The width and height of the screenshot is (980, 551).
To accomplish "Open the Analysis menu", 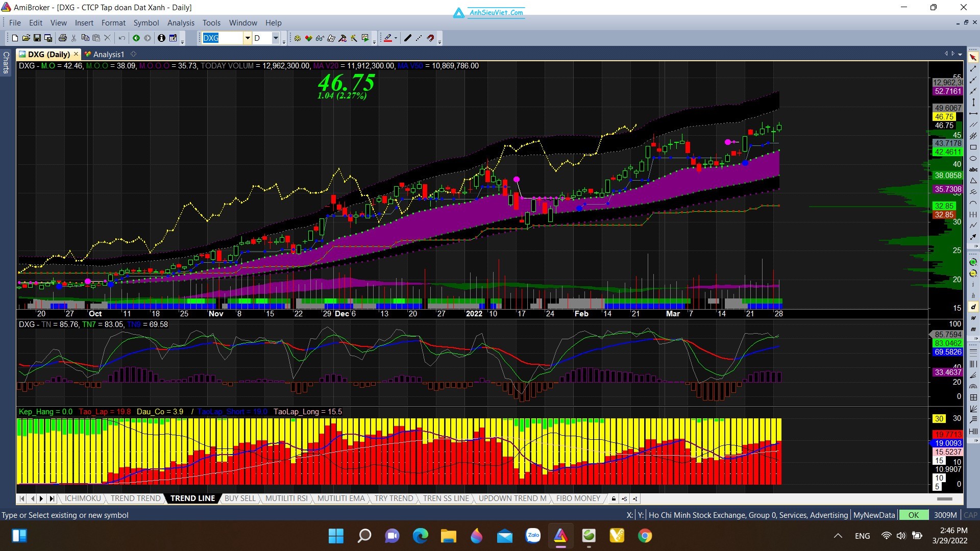I will coord(181,23).
